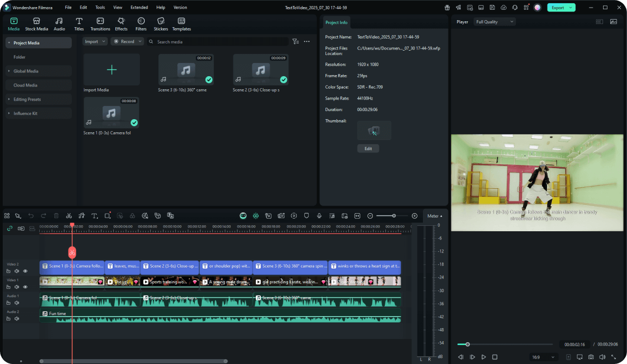The height and width of the screenshot is (364, 627).
Task: Open the Full Quality dropdown in player
Action: [x=495, y=22]
